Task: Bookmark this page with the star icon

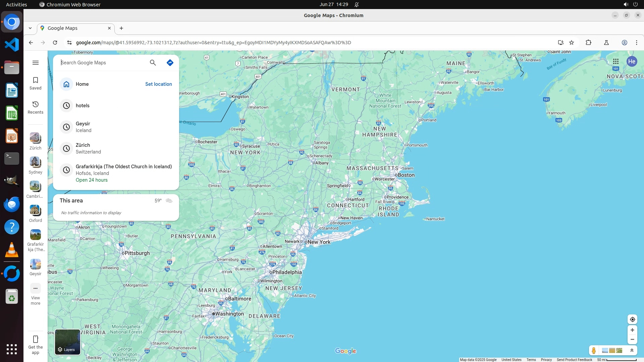Action: (572, 43)
